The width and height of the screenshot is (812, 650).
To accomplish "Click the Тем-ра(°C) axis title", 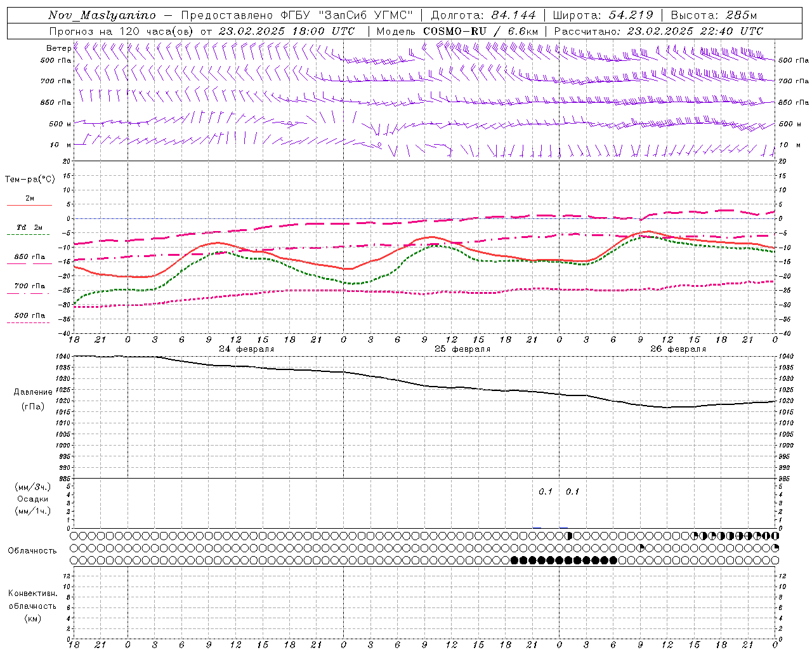I will click(30, 180).
